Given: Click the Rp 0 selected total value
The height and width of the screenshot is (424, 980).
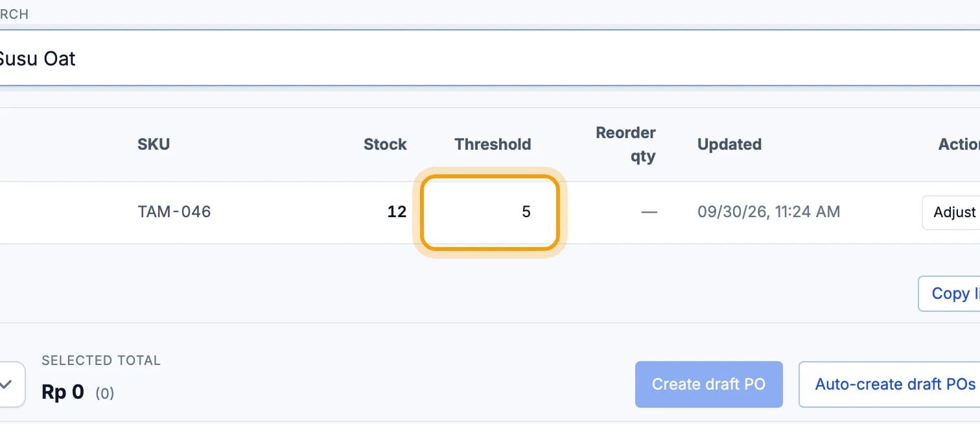Looking at the screenshot, I should (63, 392).
